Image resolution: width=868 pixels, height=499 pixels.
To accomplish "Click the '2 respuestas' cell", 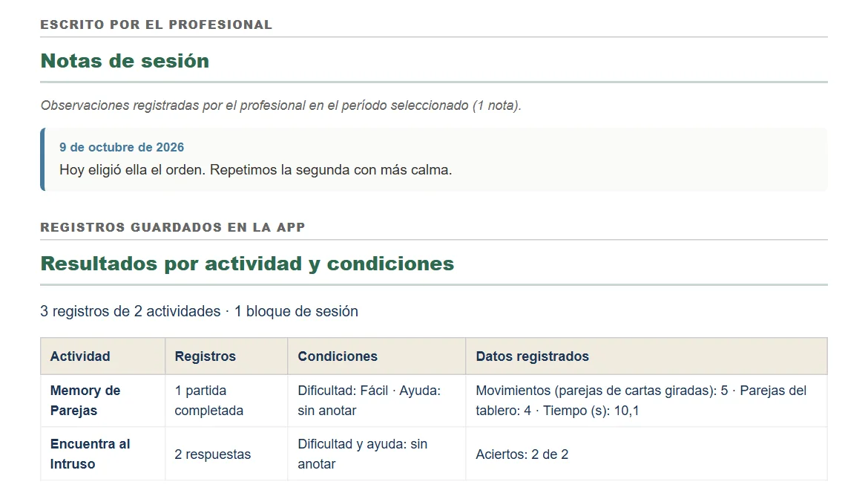I will pos(226,454).
